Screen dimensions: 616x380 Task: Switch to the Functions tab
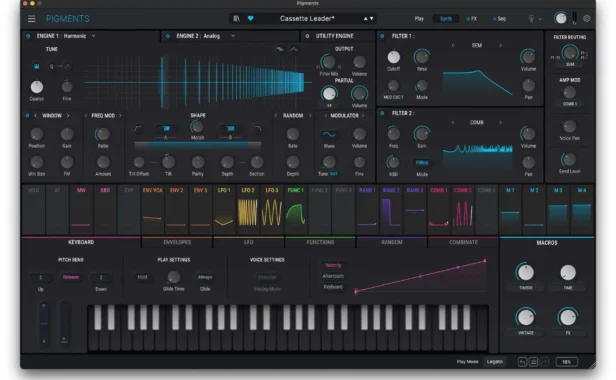coord(320,242)
